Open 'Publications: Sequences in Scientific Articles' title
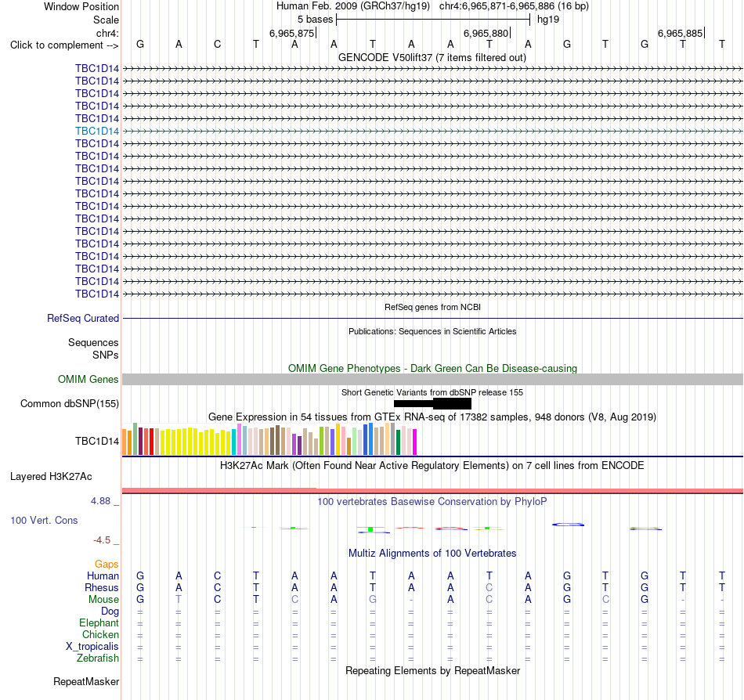This screenshot has width=744, height=700. (x=432, y=331)
